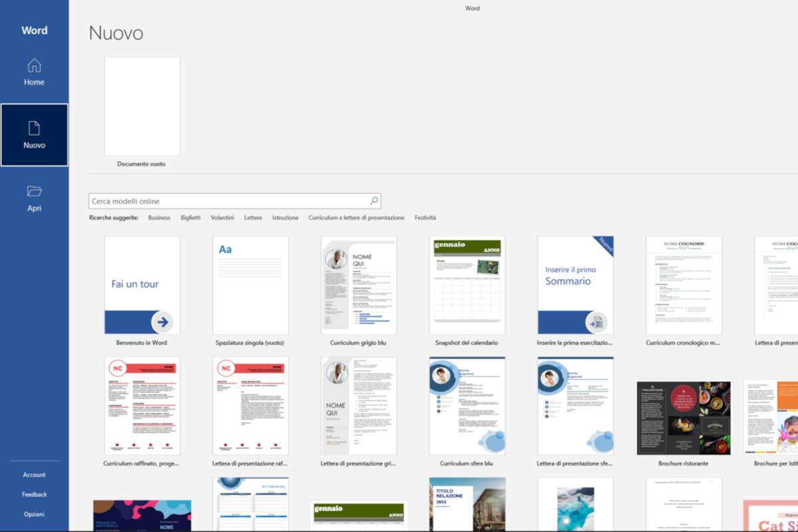Open Lettera di presentazione sfere blu template
The height and width of the screenshot is (532, 798).
click(576, 406)
